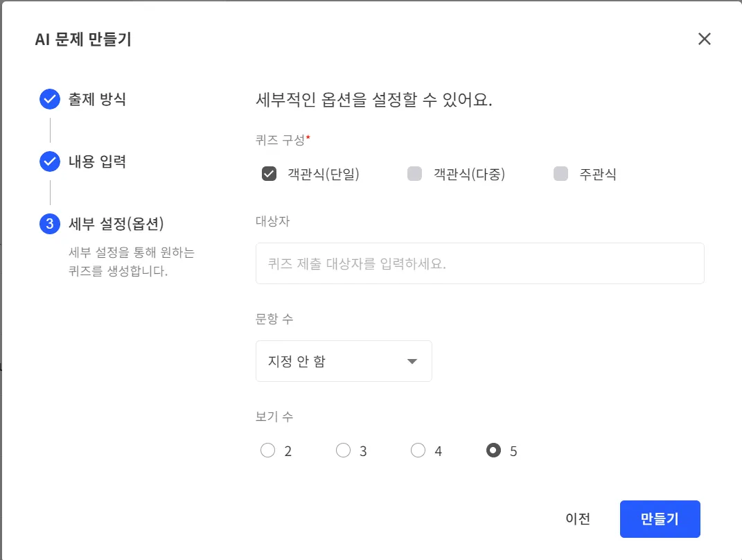Go to the 출제 방식 step
Viewport: 742px width, 560px height.
tap(97, 100)
